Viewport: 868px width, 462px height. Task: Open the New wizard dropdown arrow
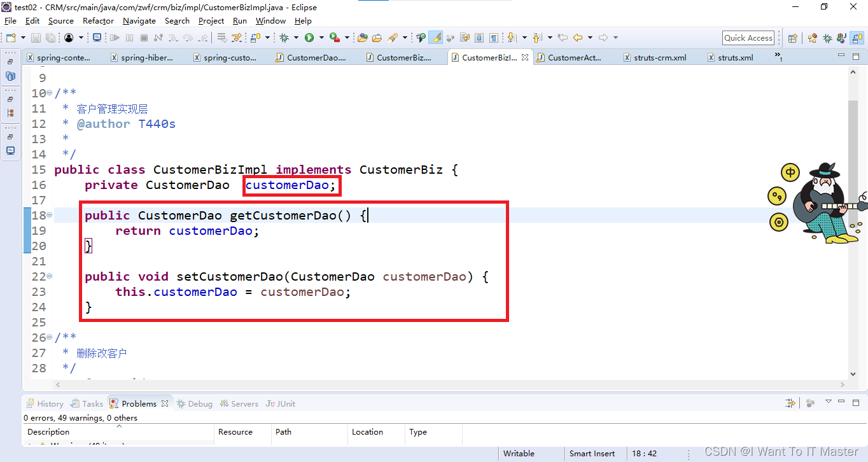(x=23, y=38)
